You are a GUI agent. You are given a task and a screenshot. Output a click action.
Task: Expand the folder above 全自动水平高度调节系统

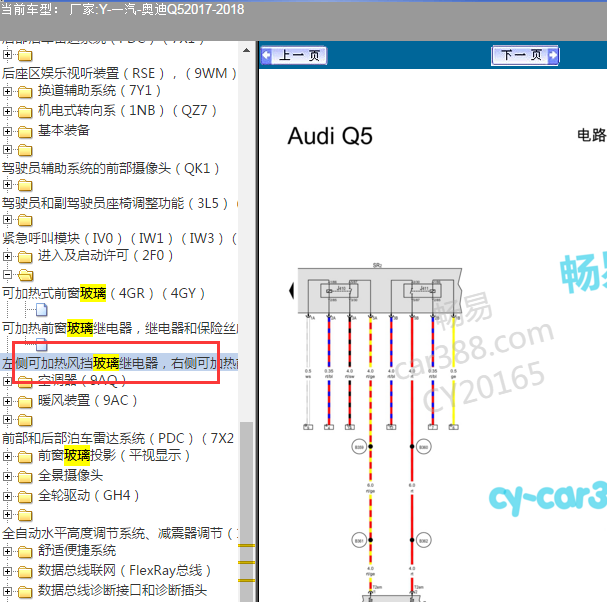click(7, 515)
